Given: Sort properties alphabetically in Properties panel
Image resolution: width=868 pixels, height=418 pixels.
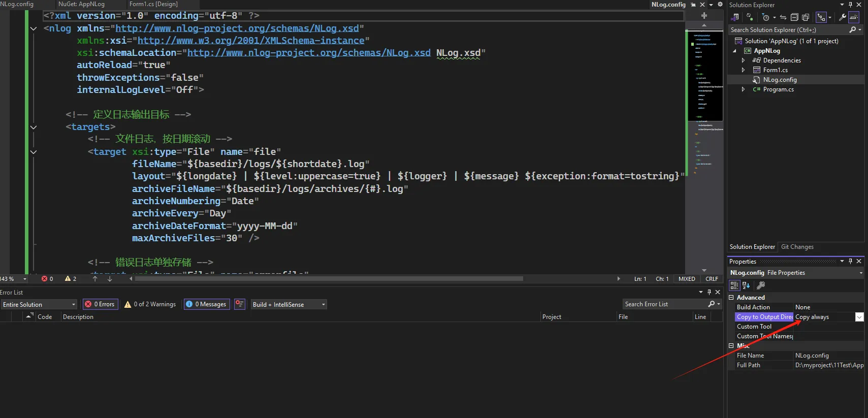Looking at the screenshot, I should 746,285.
